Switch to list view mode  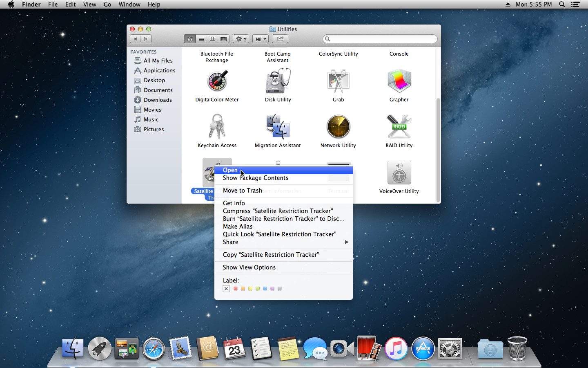tap(201, 39)
